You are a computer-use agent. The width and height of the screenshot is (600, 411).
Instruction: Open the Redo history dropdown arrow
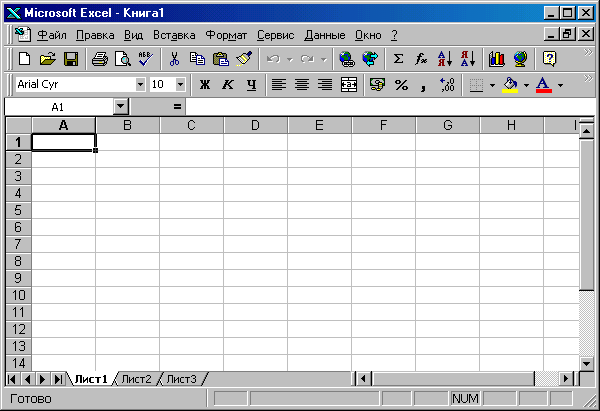pos(324,59)
